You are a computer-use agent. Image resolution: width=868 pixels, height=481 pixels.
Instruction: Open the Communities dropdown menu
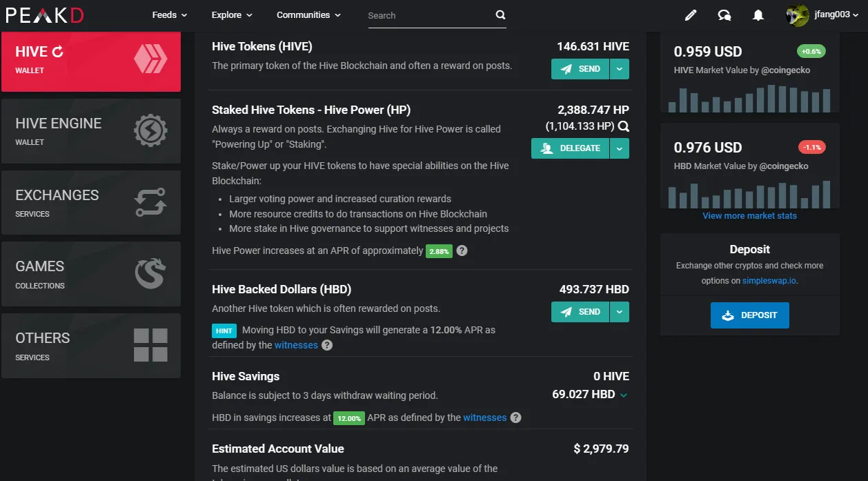(x=308, y=15)
